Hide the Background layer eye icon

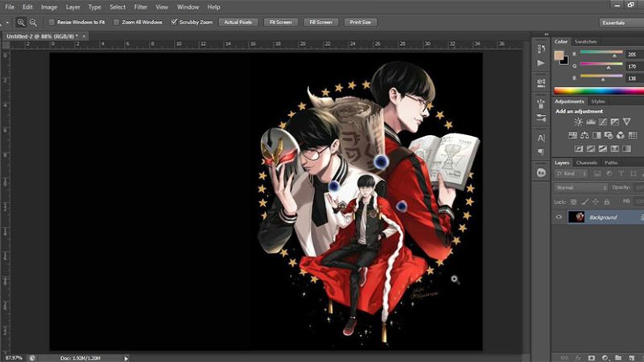click(559, 217)
